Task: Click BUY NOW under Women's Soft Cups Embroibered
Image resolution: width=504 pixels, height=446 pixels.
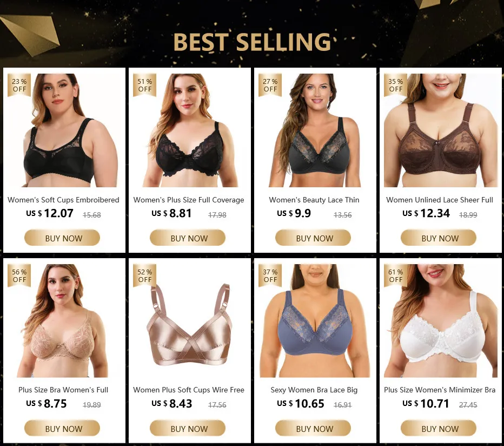Action: tap(62, 238)
